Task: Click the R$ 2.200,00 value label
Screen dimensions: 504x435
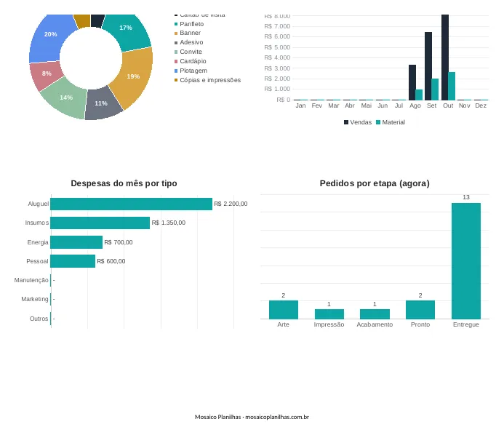Action: [231, 204]
